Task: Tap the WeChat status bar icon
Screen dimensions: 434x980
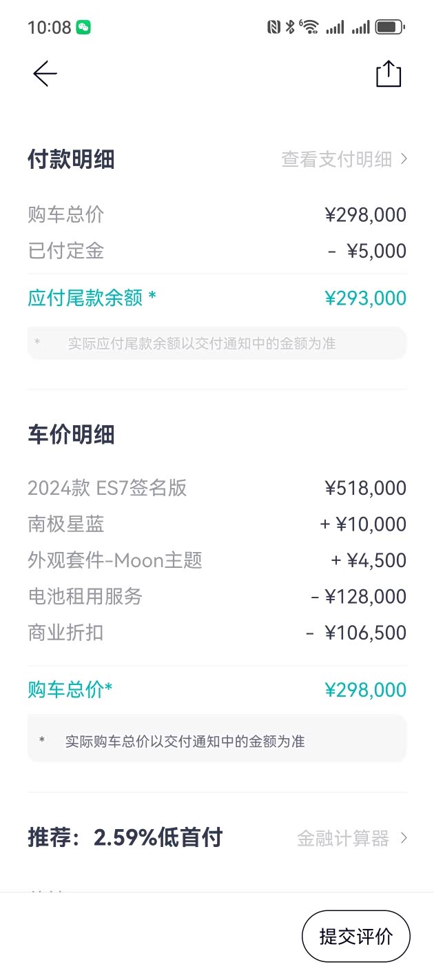Action: click(x=83, y=28)
